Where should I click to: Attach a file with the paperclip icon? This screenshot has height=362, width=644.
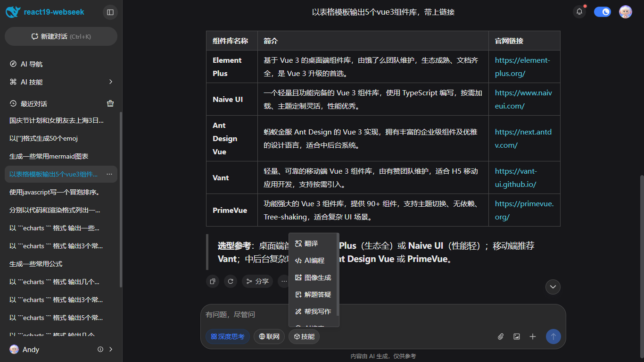point(501,337)
